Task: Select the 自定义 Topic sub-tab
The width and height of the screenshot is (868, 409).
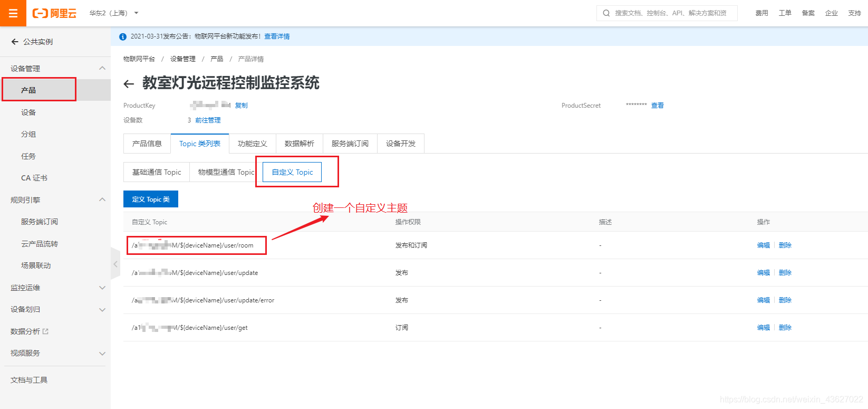Action: click(x=292, y=172)
